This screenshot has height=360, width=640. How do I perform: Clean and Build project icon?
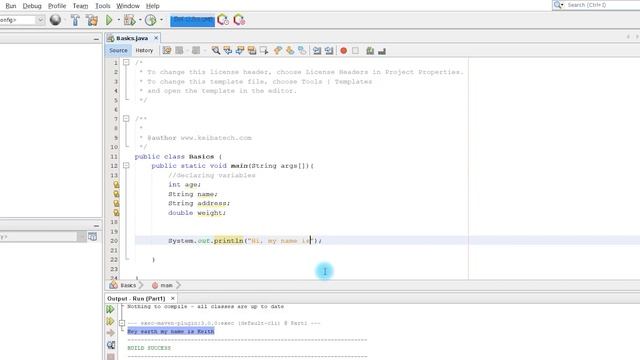(x=92, y=20)
